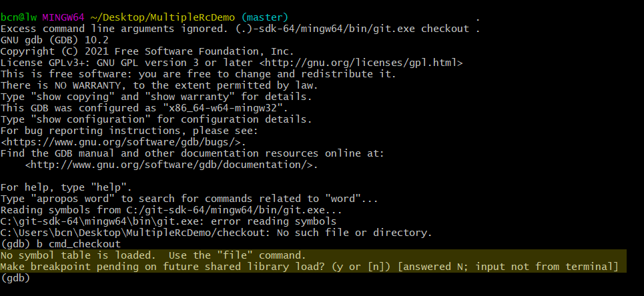
Task: Click the empty (gdb) prompt at bottom
Action: tap(16, 278)
